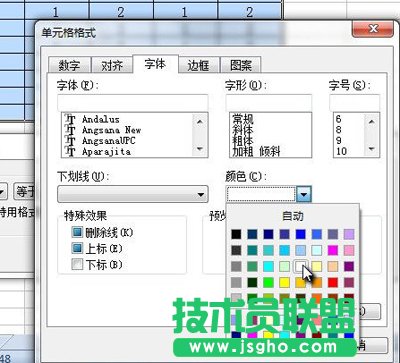Viewport: 400px width, 363px height.
Task: Open the 图案 tab
Action: click(x=240, y=65)
